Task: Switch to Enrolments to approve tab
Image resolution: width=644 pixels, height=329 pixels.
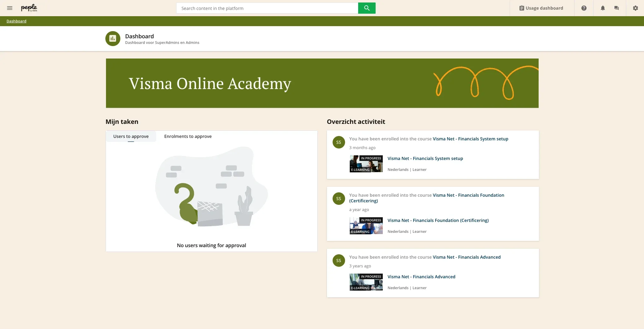Action: pos(188,136)
